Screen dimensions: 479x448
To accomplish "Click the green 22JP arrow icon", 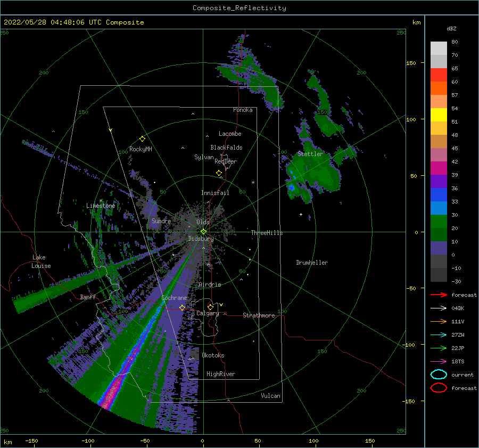I will click(x=439, y=348).
